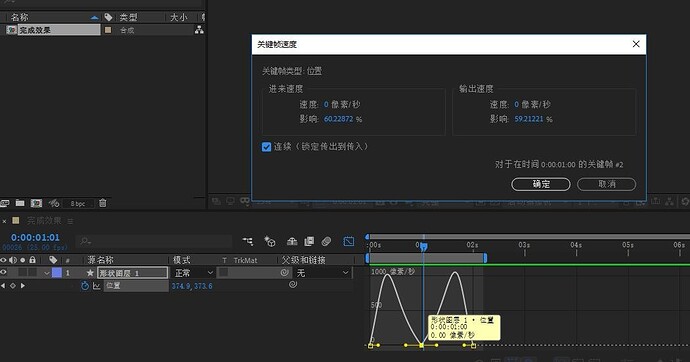Screen dimensions: 690x362
Task: Open the parent 无 dropdown
Action: point(323,273)
